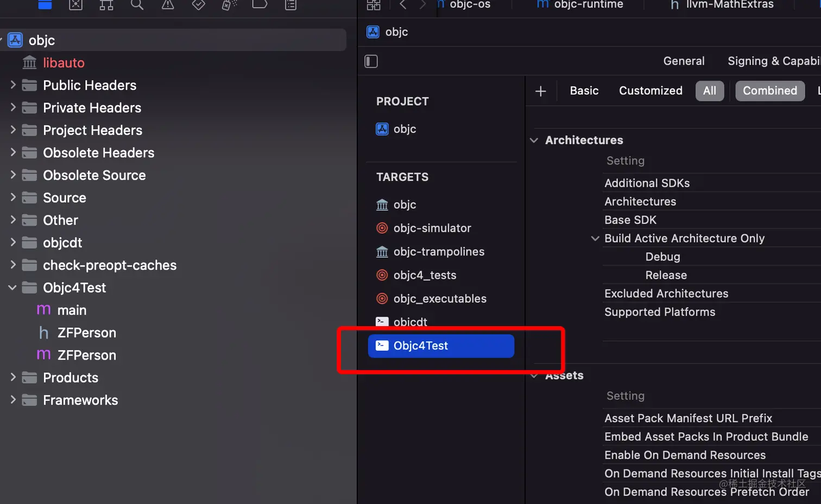Click the objc4_tests target bullseye icon
The width and height of the screenshot is (821, 504).
tap(382, 275)
